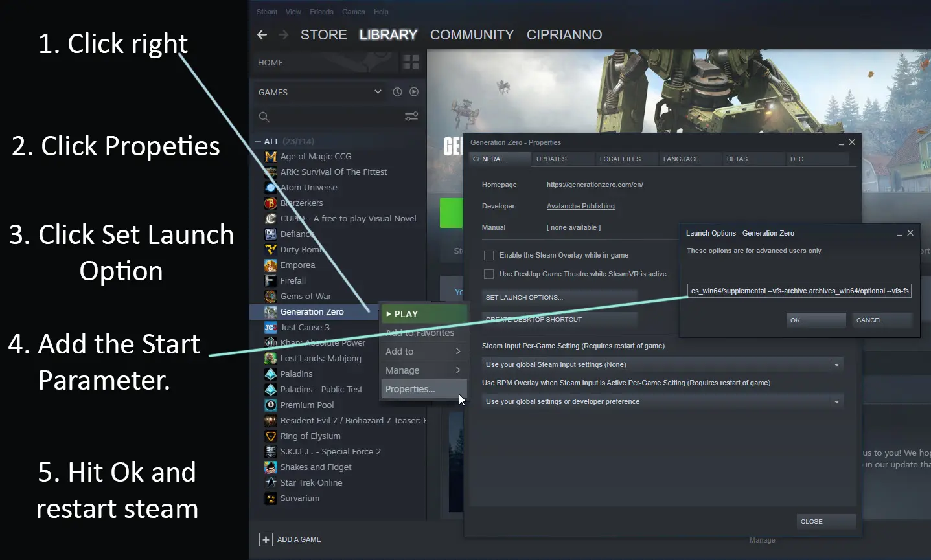
Task: Open advanced filter sliders icon
Action: point(411,117)
